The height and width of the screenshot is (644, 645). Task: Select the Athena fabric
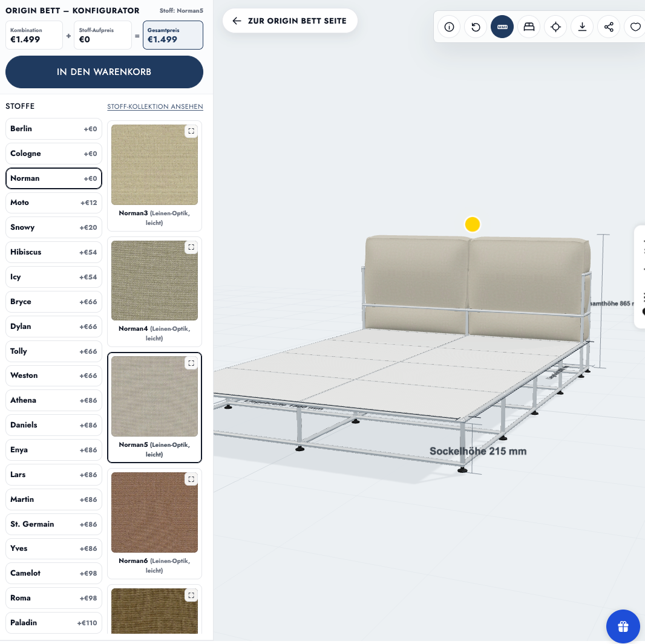(54, 400)
